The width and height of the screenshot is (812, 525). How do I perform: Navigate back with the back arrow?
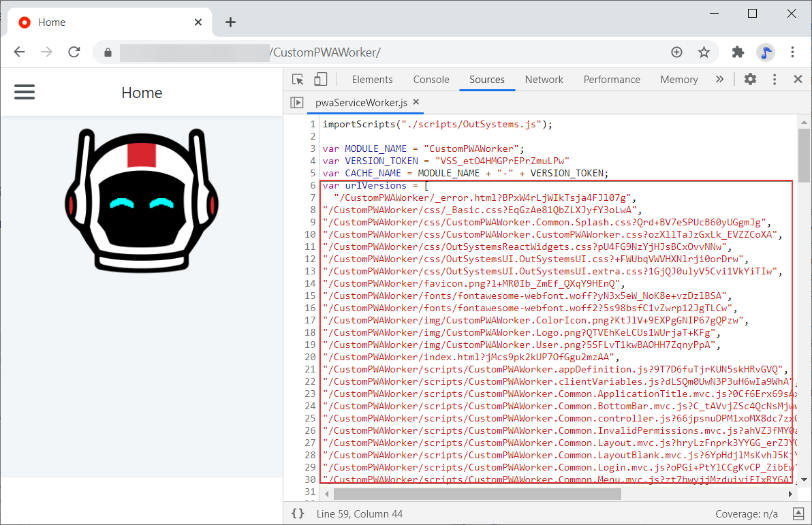[19, 52]
